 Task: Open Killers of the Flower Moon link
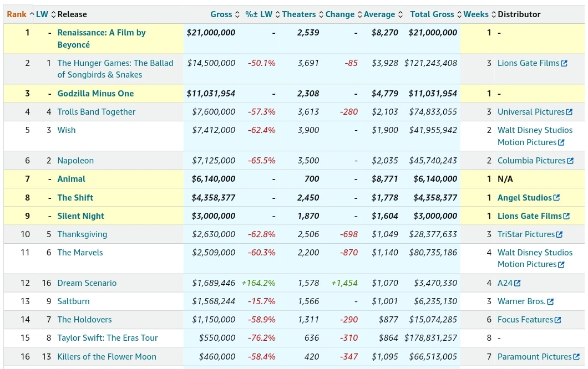point(107,357)
